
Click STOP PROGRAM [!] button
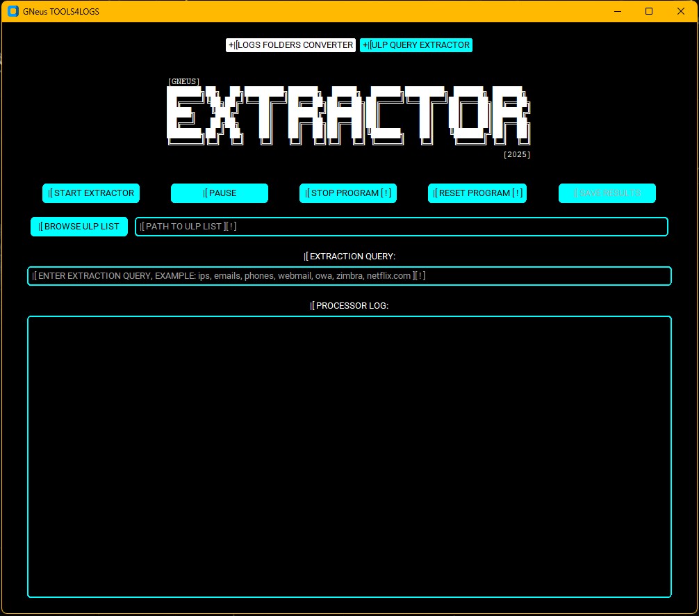pyautogui.click(x=348, y=193)
